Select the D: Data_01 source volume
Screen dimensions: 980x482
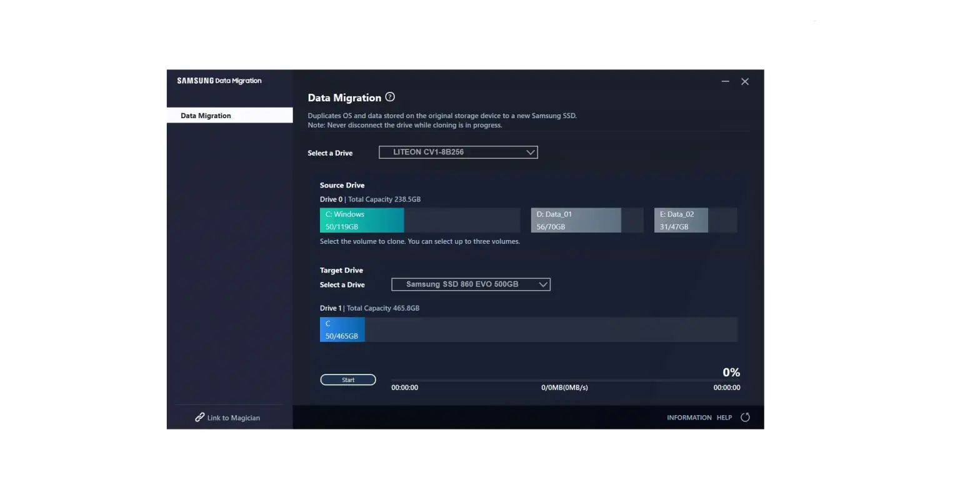tap(587, 220)
